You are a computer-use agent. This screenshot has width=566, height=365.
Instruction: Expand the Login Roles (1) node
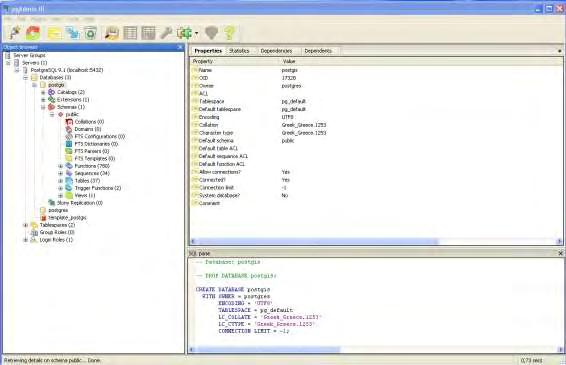click(x=26, y=240)
